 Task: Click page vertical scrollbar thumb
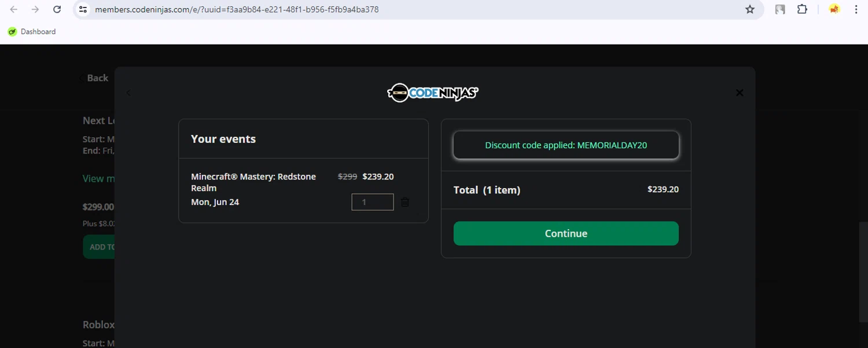click(863, 272)
